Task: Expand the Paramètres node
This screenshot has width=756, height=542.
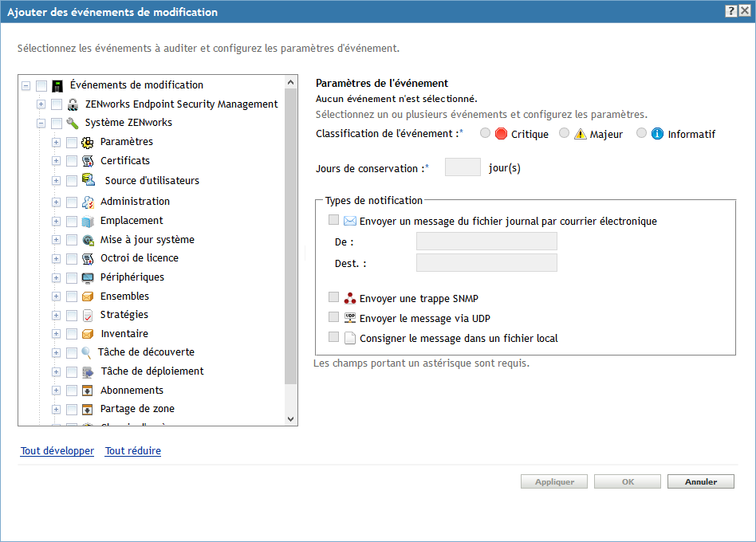Action: point(56,142)
